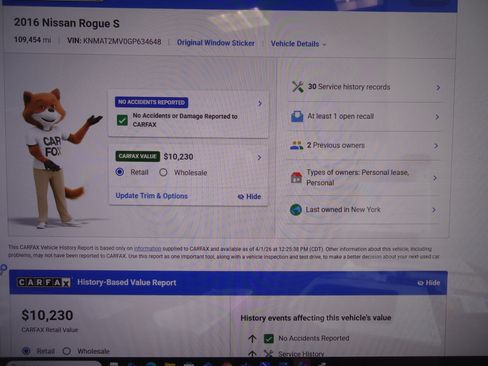This screenshot has width=488, height=366.
Task: Click Types of owners: Personal lease text
Action: pos(358,177)
